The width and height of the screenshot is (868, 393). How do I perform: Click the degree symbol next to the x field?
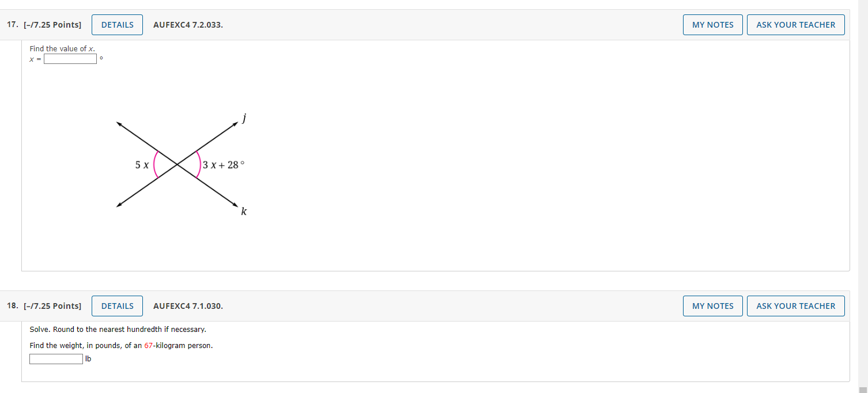[101, 57]
